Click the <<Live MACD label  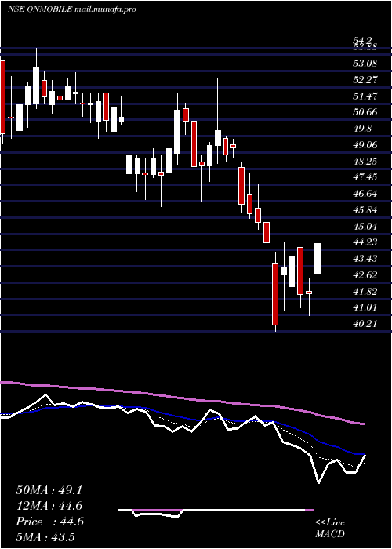tap(330, 528)
